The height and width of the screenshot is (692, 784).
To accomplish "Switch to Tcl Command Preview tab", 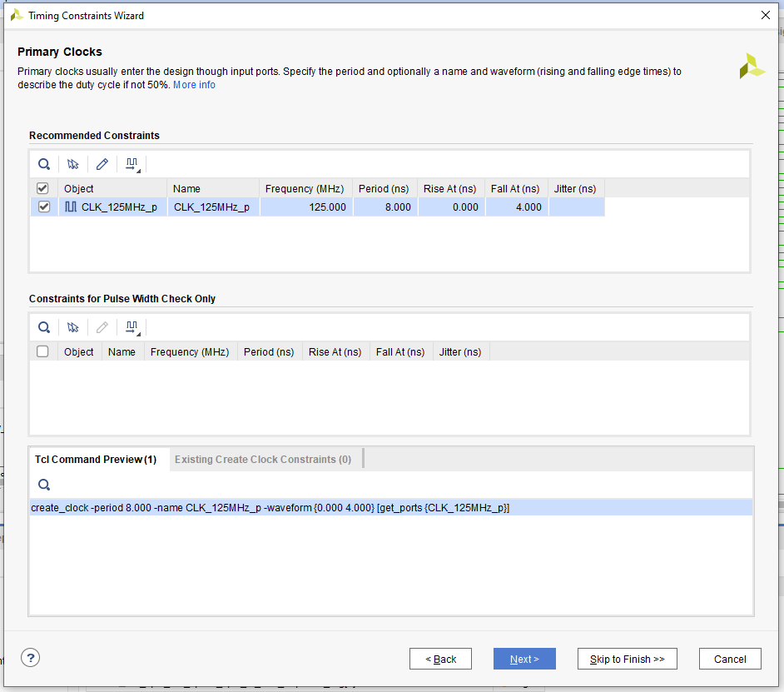I will click(96, 460).
